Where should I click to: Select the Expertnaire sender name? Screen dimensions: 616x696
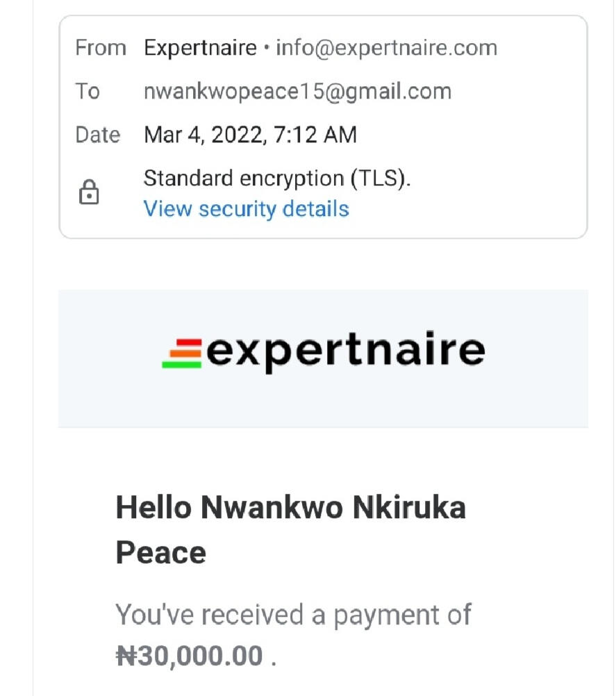click(200, 48)
